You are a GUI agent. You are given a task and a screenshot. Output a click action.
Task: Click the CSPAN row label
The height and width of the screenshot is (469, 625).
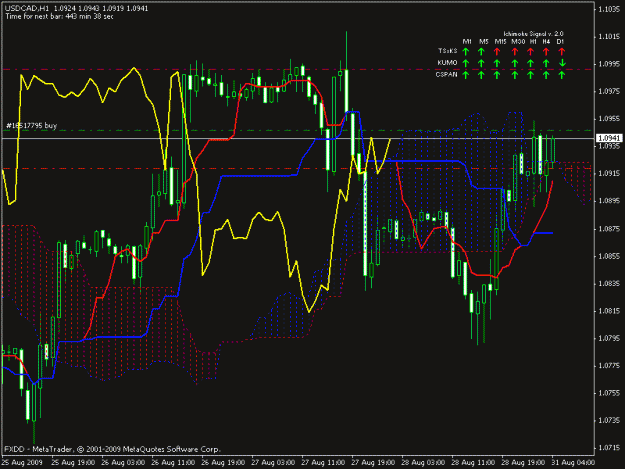point(446,74)
